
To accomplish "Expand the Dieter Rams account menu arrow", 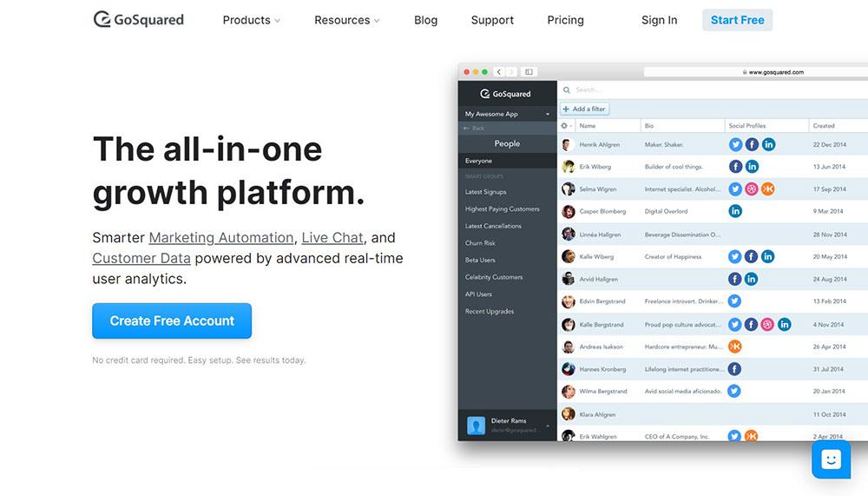I will click(548, 426).
